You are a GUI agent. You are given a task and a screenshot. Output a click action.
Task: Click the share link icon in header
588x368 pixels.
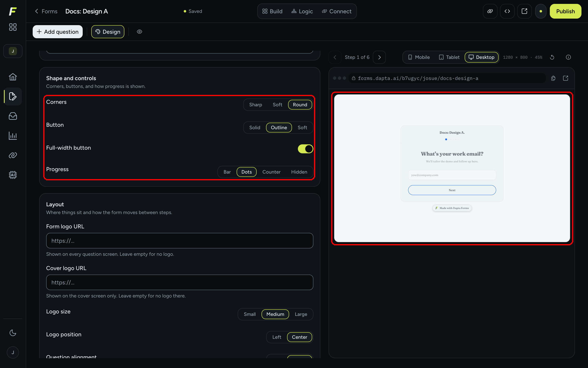tap(490, 11)
